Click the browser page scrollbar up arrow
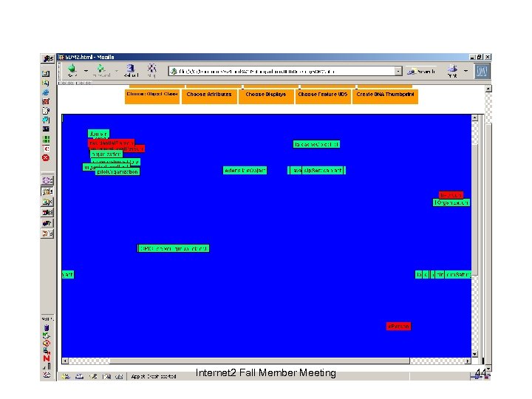 tap(488, 89)
